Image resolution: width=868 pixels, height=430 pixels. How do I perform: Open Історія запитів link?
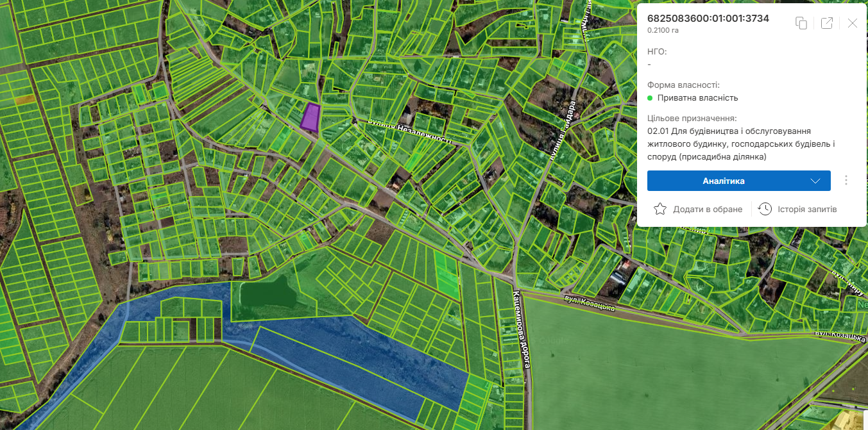(807, 209)
